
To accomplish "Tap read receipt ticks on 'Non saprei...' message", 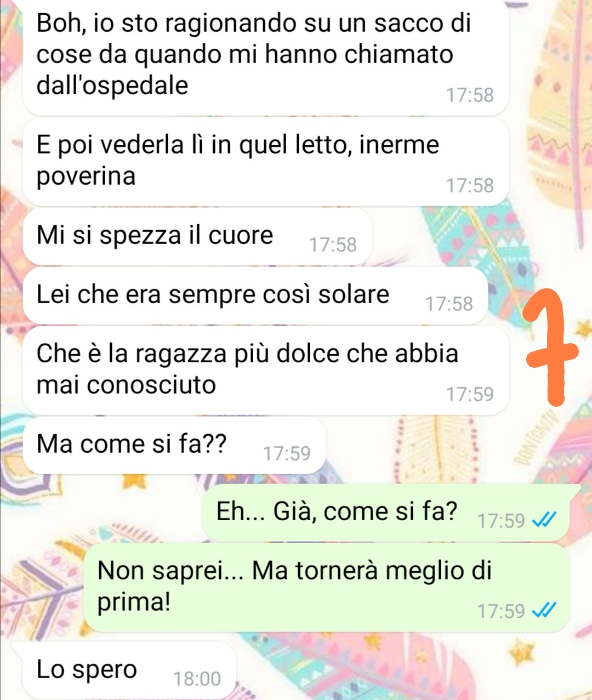I will [544, 610].
